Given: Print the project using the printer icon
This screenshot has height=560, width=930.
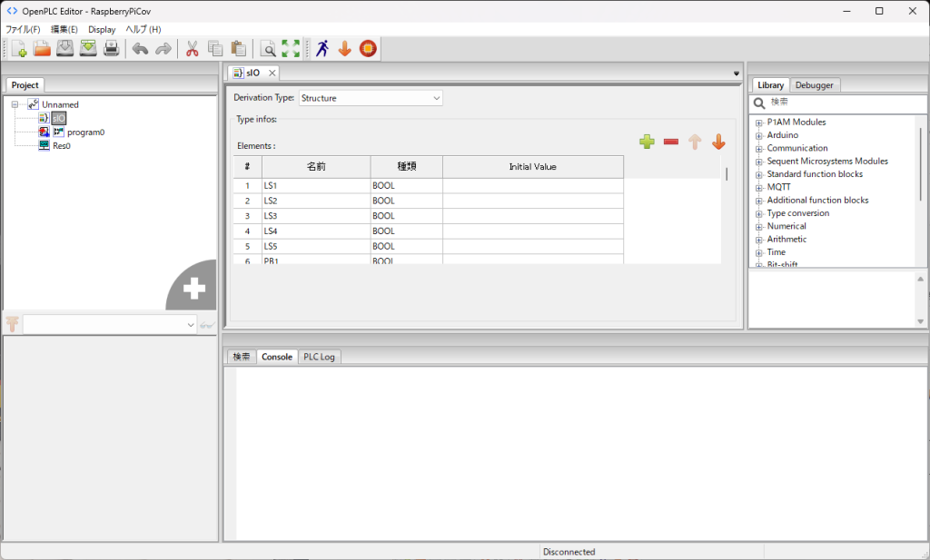Looking at the screenshot, I should tap(112, 49).
